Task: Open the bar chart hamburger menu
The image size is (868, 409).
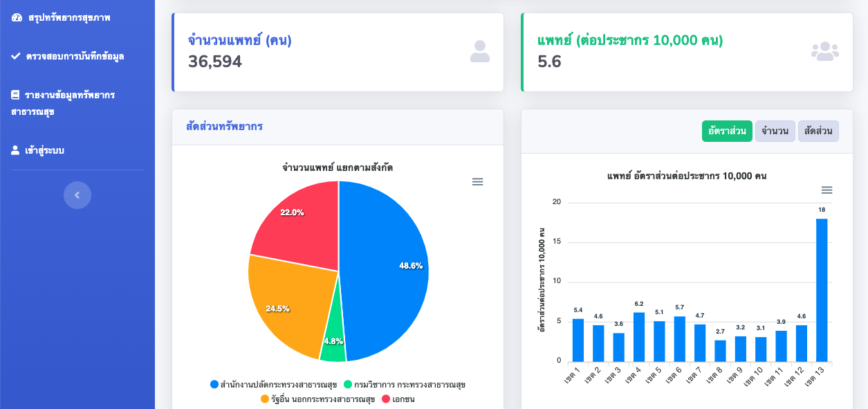Action: click(x=827, y=190)
